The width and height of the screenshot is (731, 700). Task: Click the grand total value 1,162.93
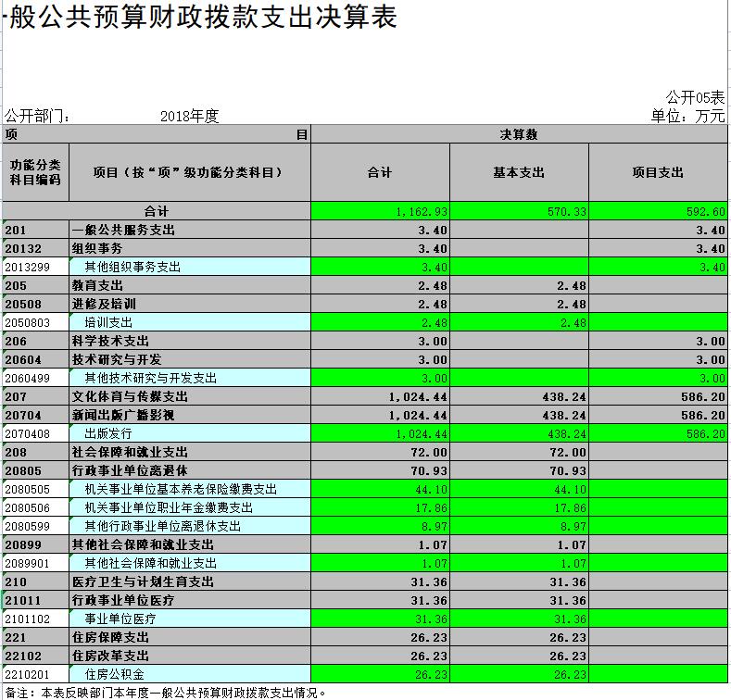point(381,211)
